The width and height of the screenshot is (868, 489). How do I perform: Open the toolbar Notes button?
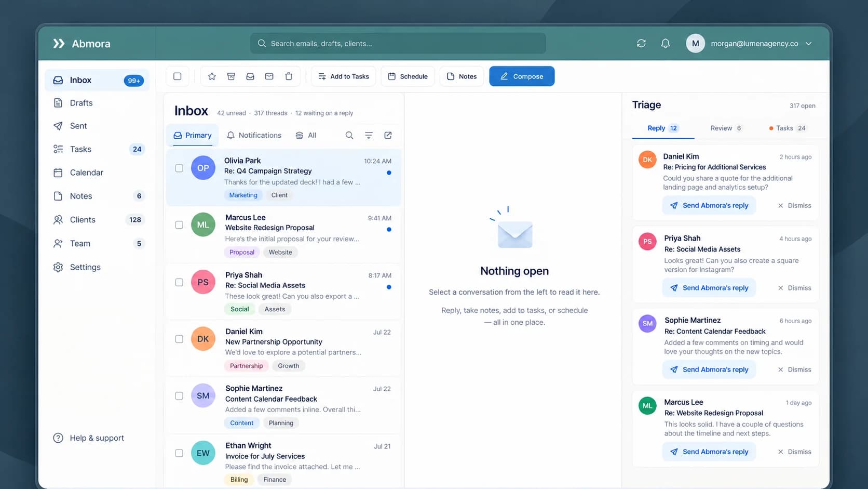(x=462, y=76)
